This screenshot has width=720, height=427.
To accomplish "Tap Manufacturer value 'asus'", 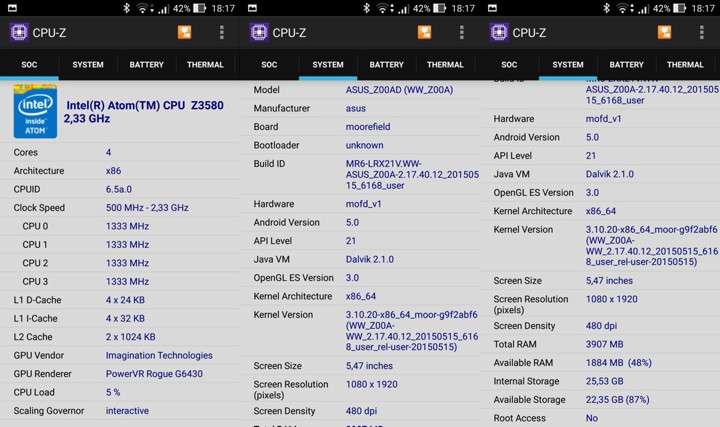I will click(355, 108).
